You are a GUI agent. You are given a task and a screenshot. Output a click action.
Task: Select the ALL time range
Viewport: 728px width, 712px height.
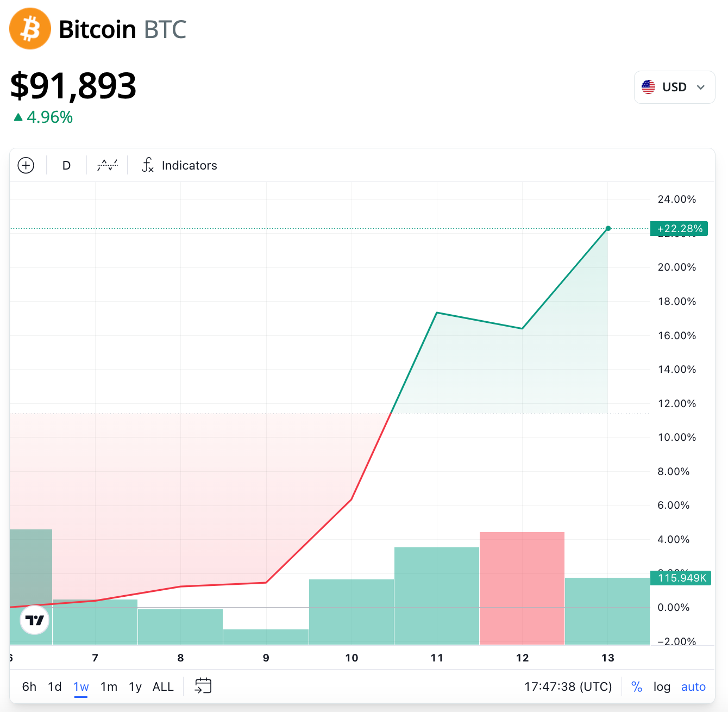tap(163, 686)
